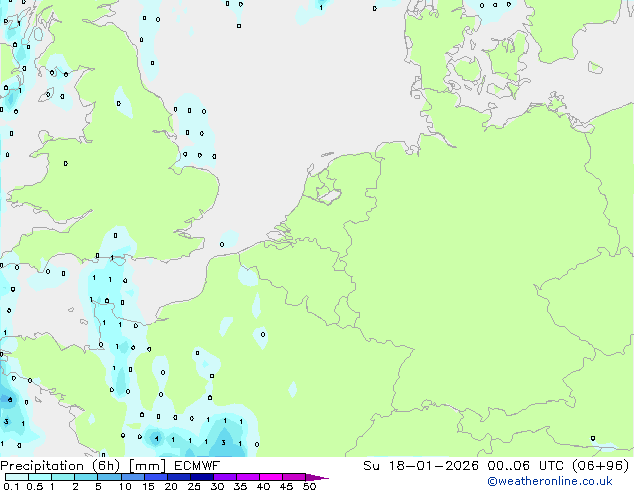Click the 45–50 mm legend color box

pos(294,477)
